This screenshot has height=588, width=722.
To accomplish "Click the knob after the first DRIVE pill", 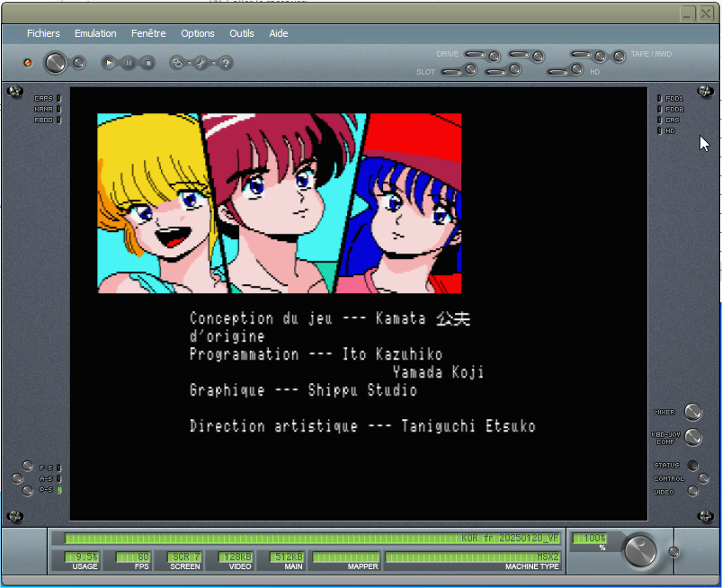I will [x=495, y=56].
